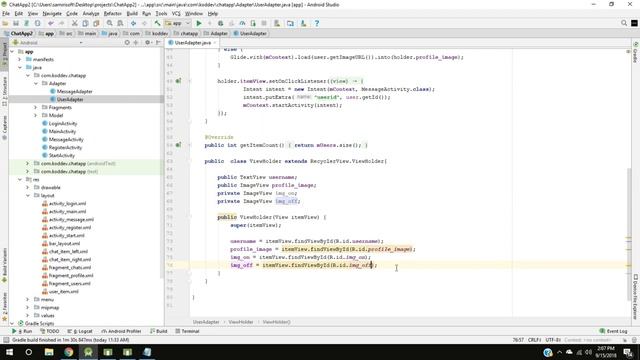The height and width of the screenshot is (360, 640).
Task: Expand the Fragments package node
Action: (x=36, y=107)
